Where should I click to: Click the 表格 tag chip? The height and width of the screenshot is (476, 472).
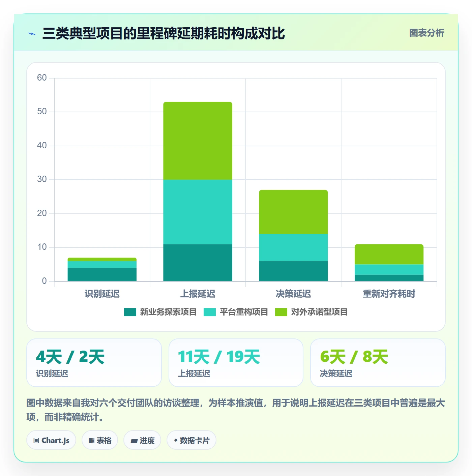(x=100, y=440)
